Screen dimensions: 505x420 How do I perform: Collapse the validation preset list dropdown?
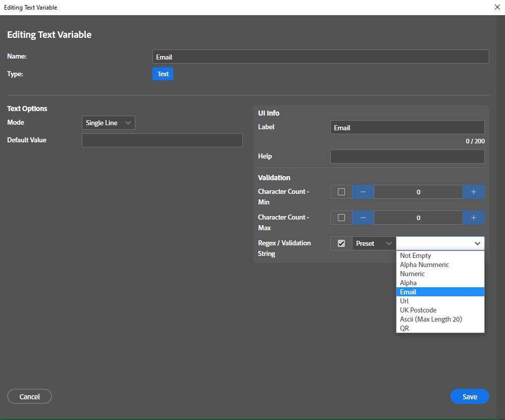[477, 243]
